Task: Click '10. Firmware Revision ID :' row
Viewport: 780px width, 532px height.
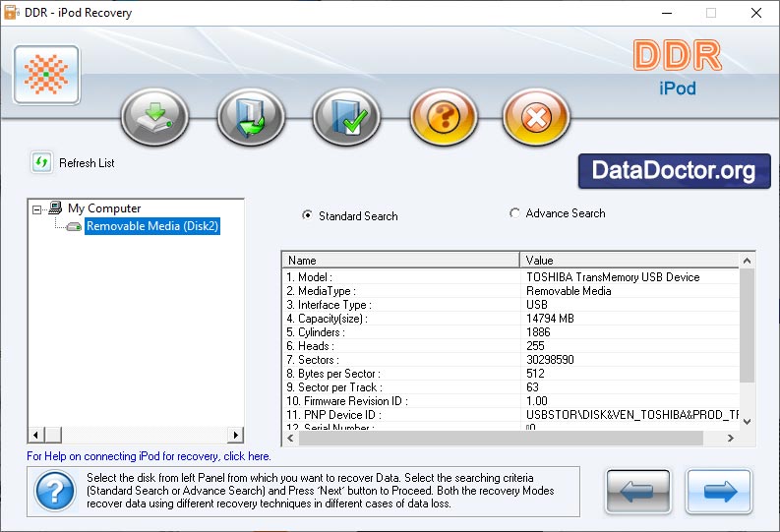Action: (x=510, y=401)
